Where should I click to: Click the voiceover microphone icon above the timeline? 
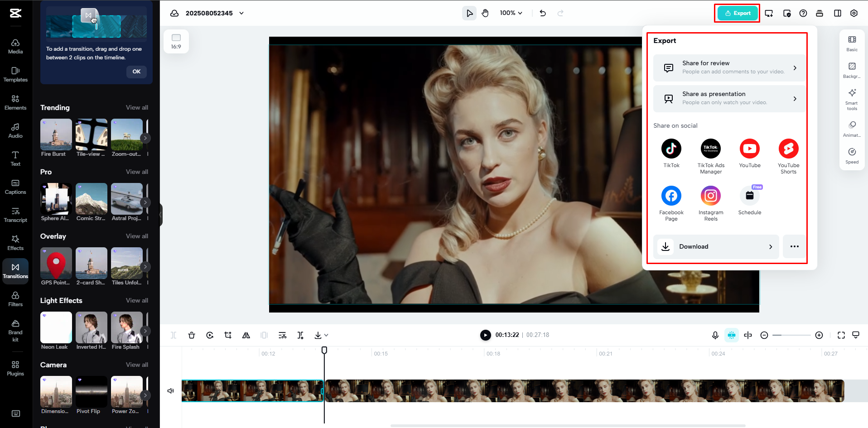coord(715,335)
